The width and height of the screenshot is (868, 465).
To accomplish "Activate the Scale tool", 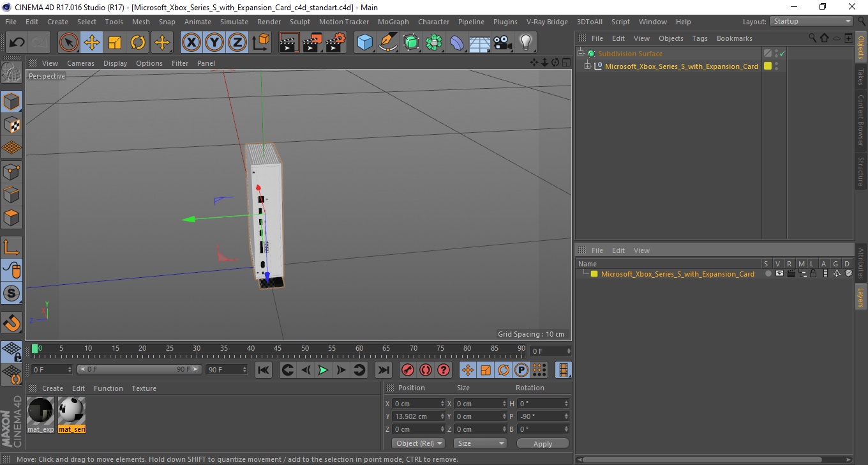I will click(x=115, y=43).
